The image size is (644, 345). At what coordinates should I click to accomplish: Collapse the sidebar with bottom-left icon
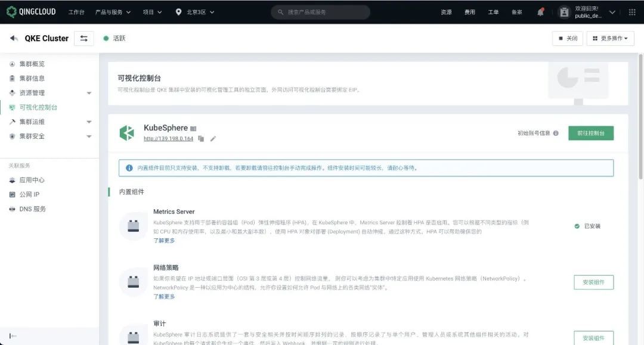[x=13, y=336]
